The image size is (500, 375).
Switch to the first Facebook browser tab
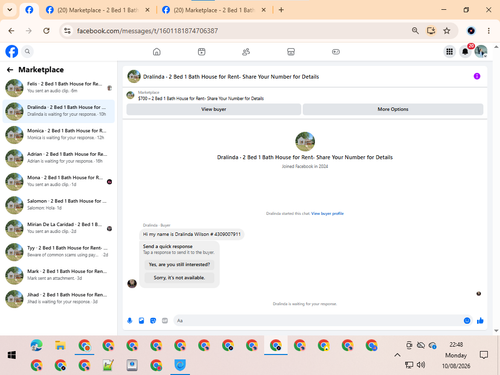tap(29, 10)
